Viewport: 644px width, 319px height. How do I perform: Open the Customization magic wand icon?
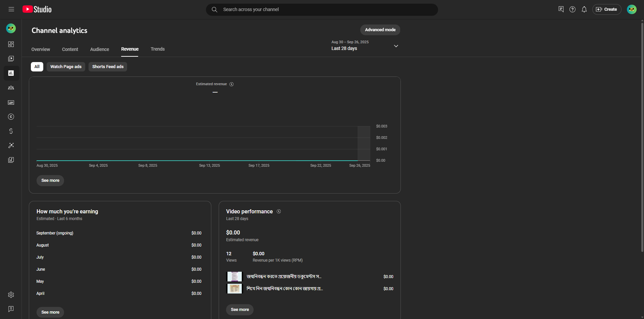pyautogui.click(x=11, y=146)
